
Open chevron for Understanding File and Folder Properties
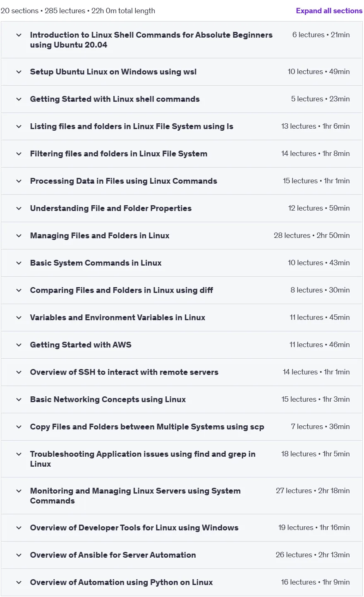tap(19, 209)
